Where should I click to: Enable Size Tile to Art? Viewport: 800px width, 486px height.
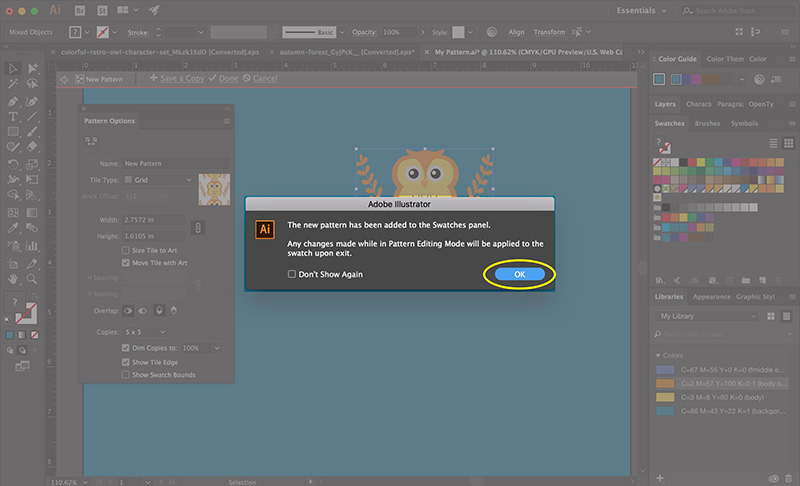126,250
